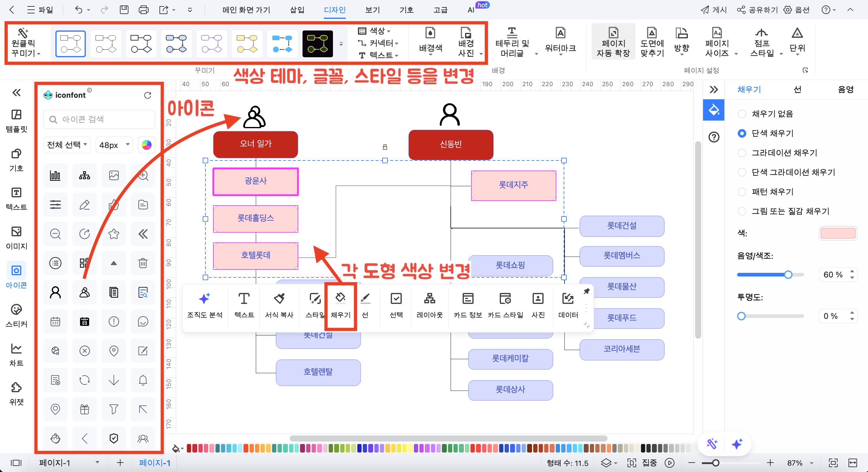The height and width of the screenshot is (472, 868).
Task: Open the 차트 sidebar panel
Action: 16,355
